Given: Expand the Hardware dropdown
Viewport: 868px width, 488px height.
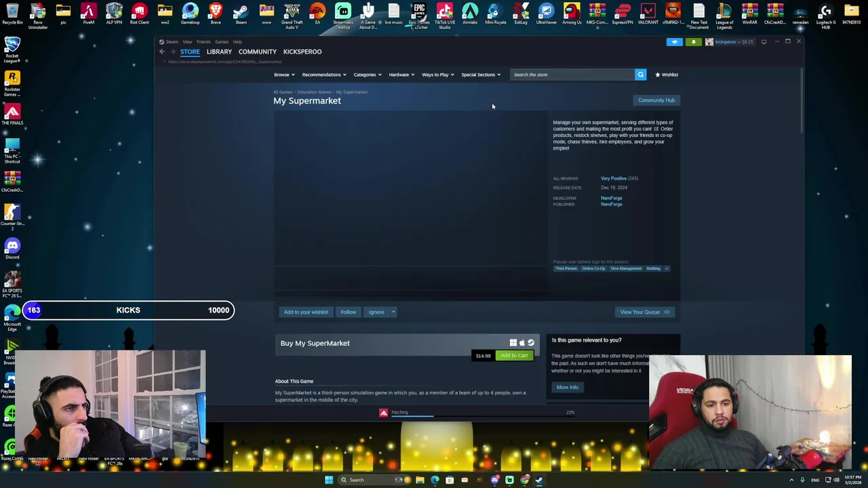Looking at the screenshot, I should 401,75.
